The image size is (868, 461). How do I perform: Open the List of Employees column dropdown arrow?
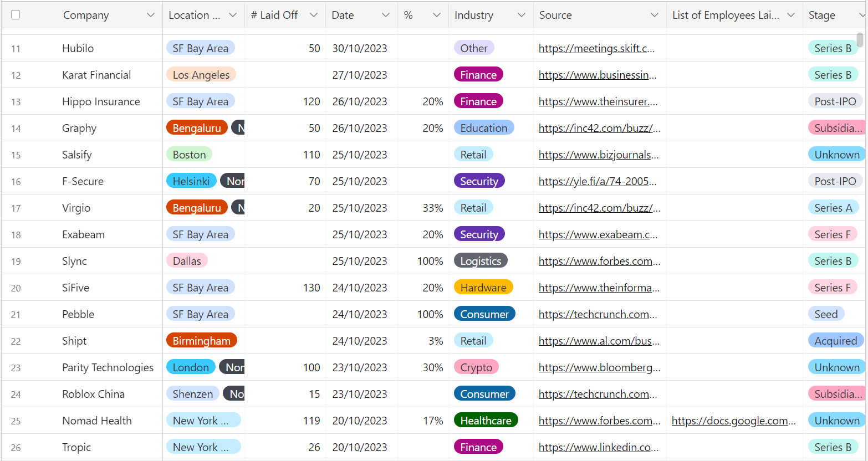(x=791, y=15)
